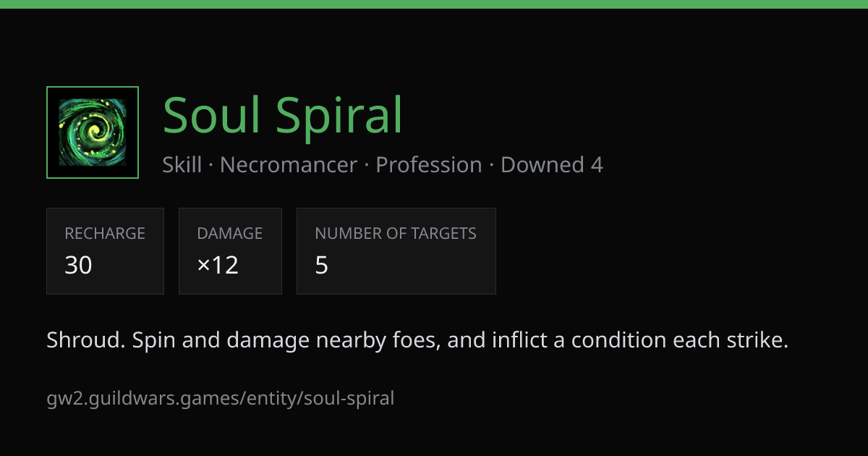The width and height of the screenshot is (868, 456).
Task: Click the green swirl inside icon frame
Action: 93,132
